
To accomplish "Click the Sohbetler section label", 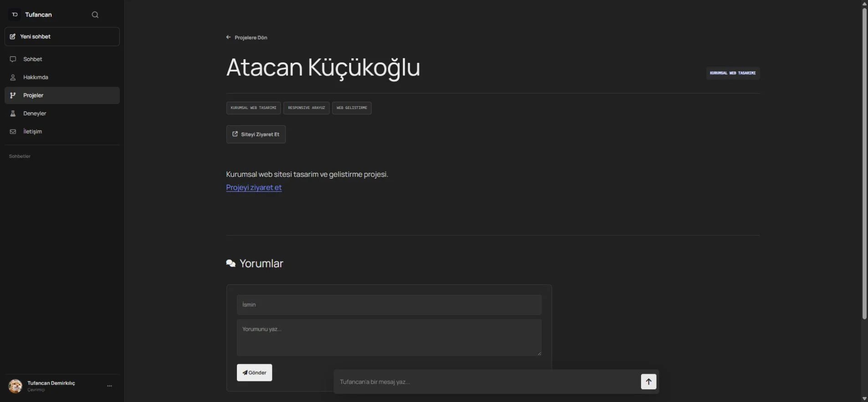I will [x=20, y=156].
